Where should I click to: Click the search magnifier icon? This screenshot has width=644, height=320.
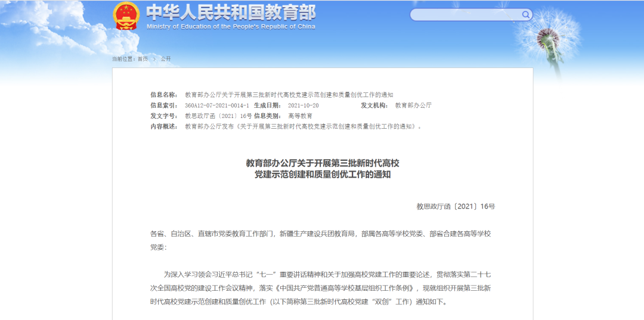[526, 14]
